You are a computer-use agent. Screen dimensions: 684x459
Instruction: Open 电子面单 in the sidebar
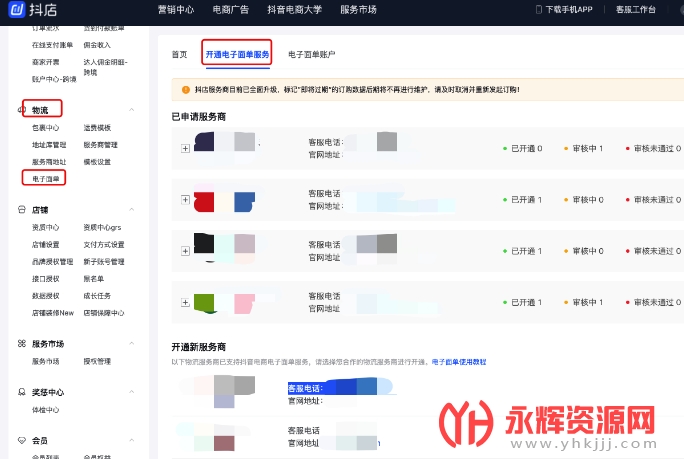point(45,179)
